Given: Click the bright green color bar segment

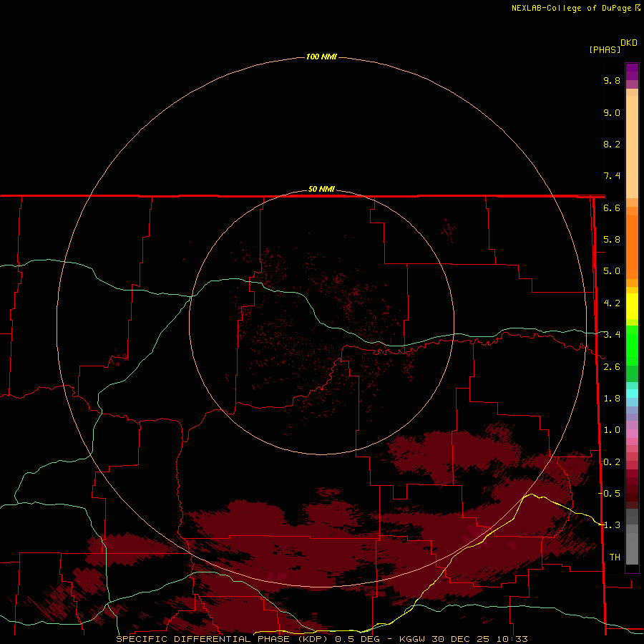Looking at the screenshot, I should (632, 345).
